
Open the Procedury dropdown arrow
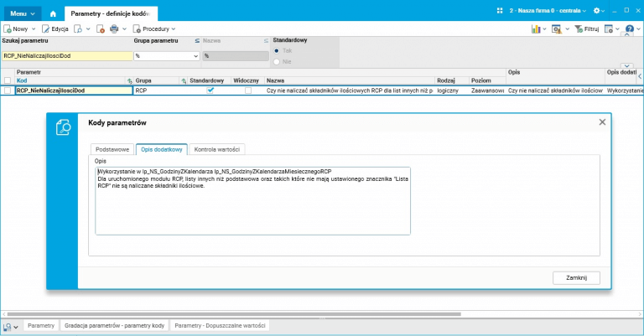click(174, 29)
